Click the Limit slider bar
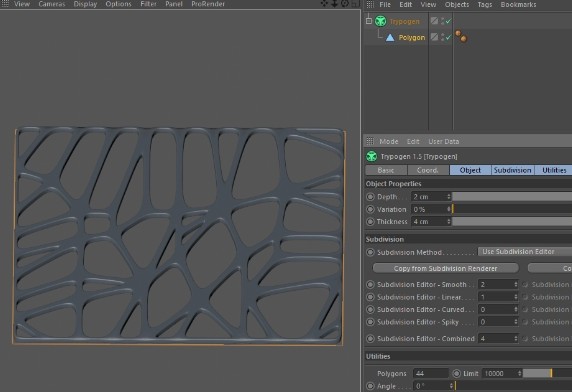The image size is (572, 392). tap(547, 373)
